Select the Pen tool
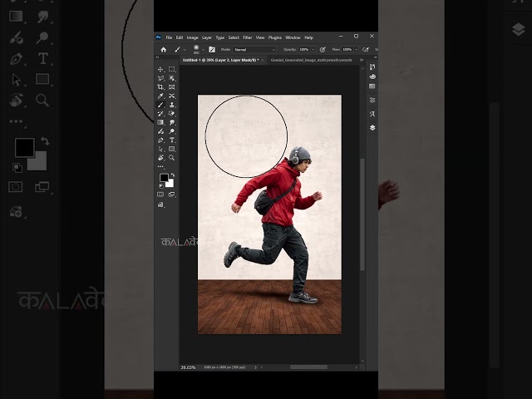532x399 pixels. 160,140
